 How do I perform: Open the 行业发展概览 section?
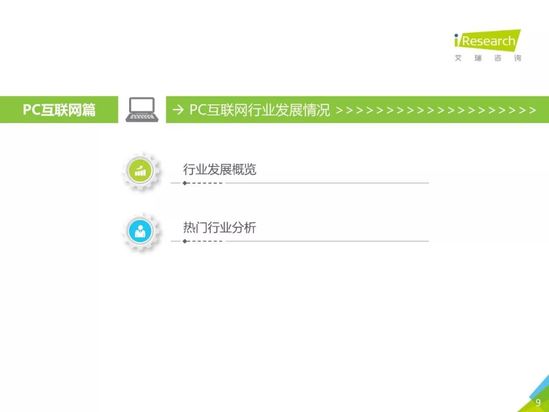click(220, 169)
